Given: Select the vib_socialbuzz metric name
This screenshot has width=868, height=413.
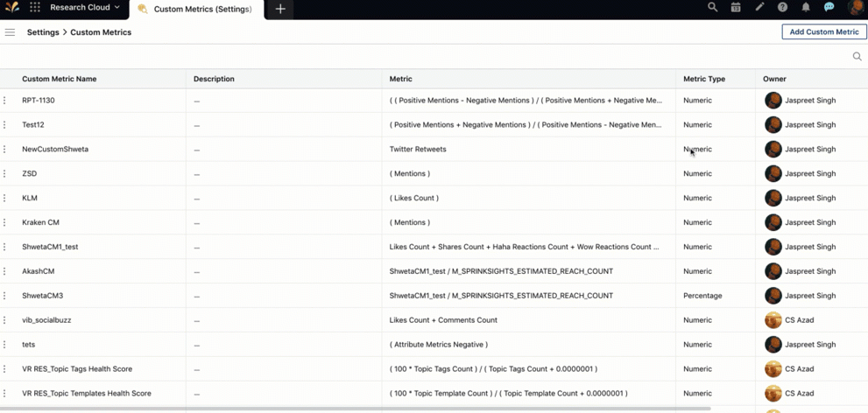Looking at the screenshot, I should 46,320.
